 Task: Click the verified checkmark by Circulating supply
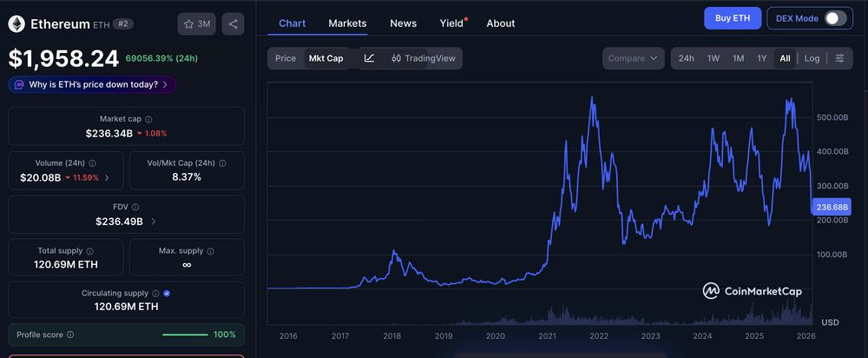[167, 293]
